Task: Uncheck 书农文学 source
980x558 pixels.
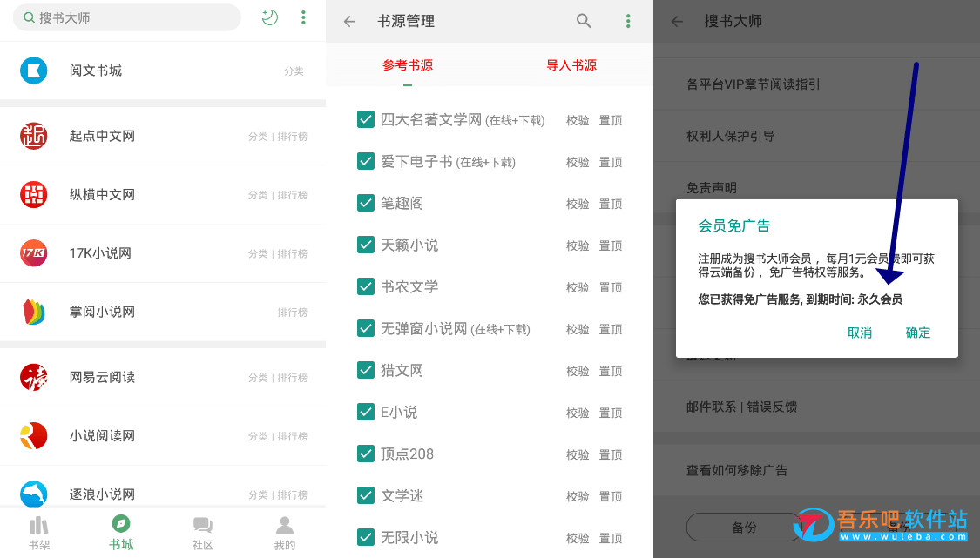Action: coord(366,286)
